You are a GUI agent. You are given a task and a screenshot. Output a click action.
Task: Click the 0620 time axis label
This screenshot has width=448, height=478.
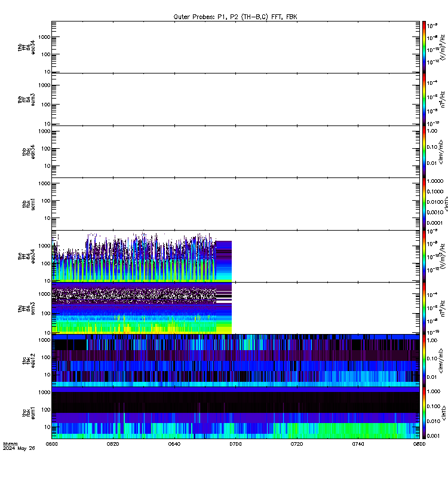(113, 444)
